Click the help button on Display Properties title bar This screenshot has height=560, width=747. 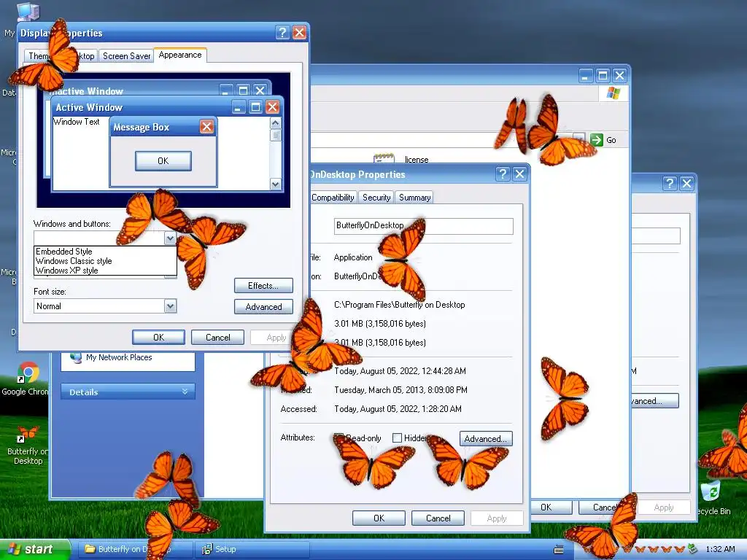click(x=282, y=32)
